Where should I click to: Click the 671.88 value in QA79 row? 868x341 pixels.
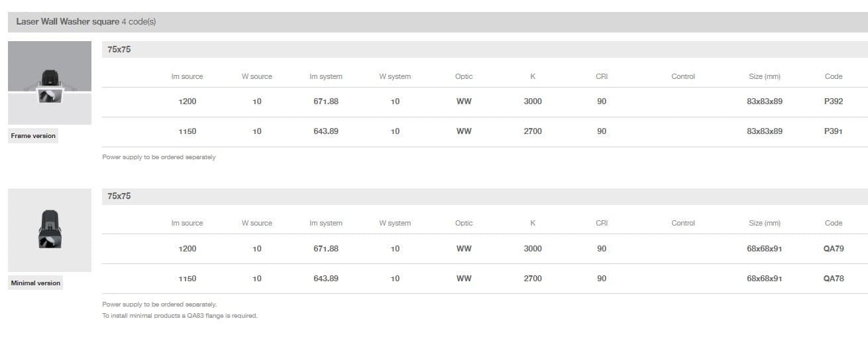coord(326,249)
